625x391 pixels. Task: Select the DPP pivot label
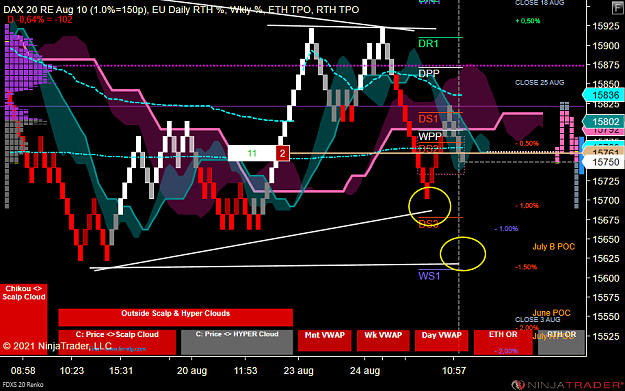[429, 73]
